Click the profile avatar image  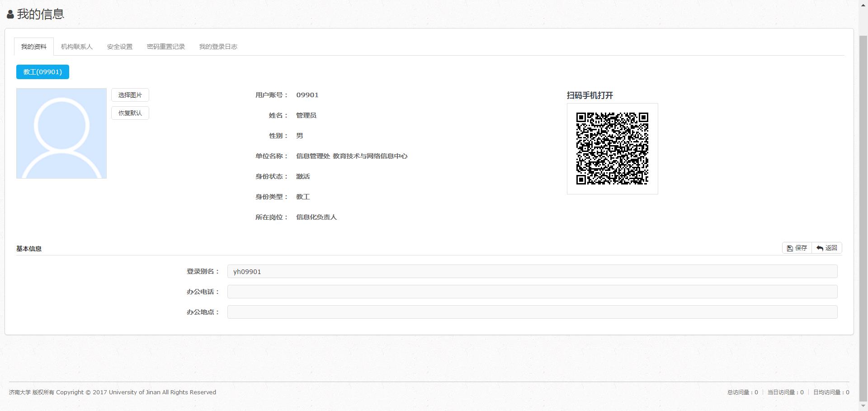[61, 133]
